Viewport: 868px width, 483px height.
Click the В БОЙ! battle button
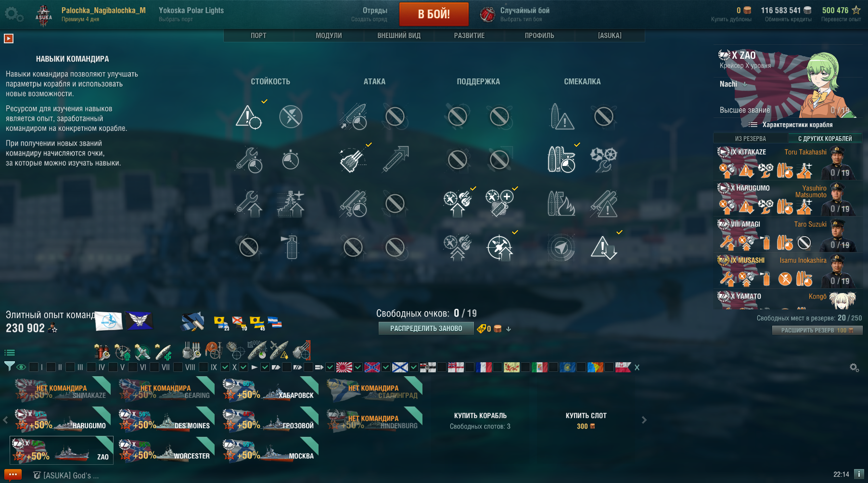pyautogui.click(x=434, y=14)
